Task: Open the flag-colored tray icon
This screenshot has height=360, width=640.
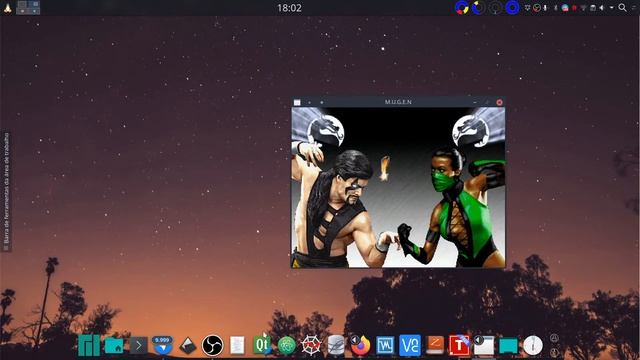Action: (x=565, y=8)
